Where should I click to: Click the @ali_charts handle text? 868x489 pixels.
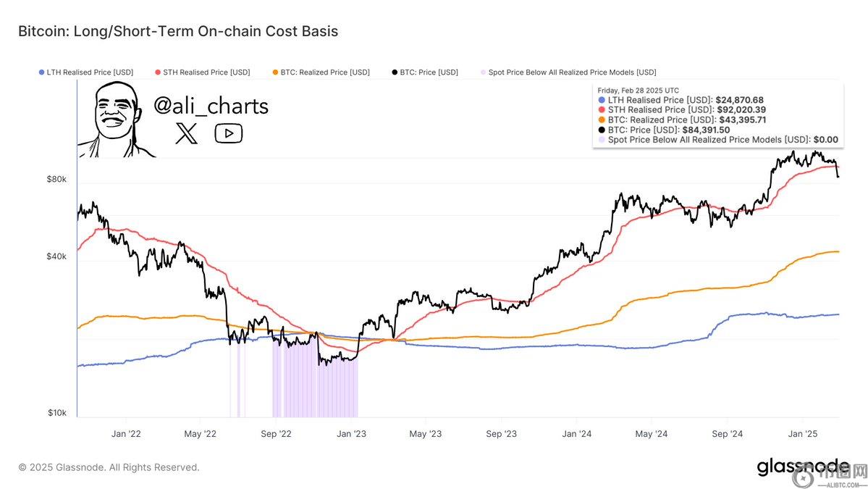tap(211, 106)
